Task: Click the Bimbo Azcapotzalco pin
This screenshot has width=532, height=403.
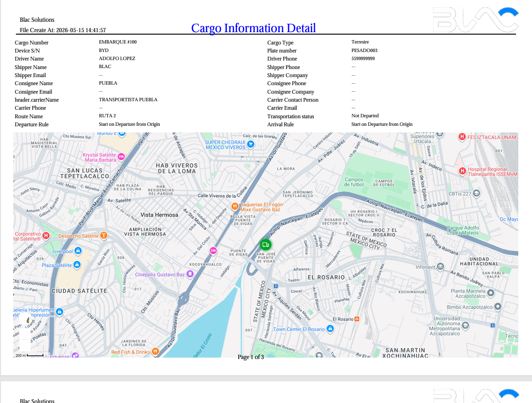Action: [x=498, y=307]
